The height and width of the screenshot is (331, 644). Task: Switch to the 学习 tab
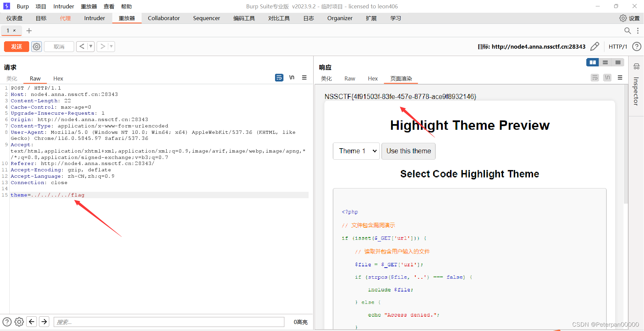[396, 18]
